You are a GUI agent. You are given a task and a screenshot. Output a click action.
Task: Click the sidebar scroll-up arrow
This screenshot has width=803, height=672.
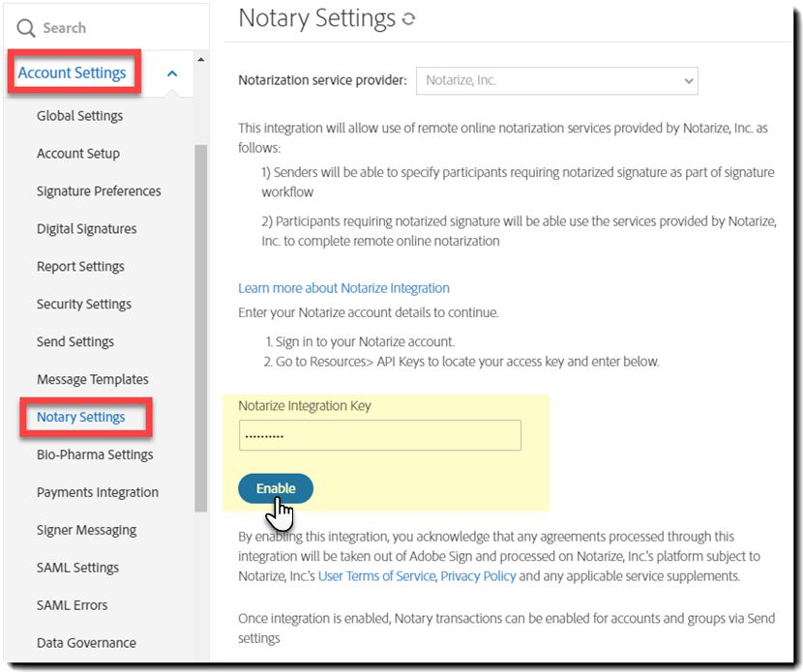tap(201, 60)
